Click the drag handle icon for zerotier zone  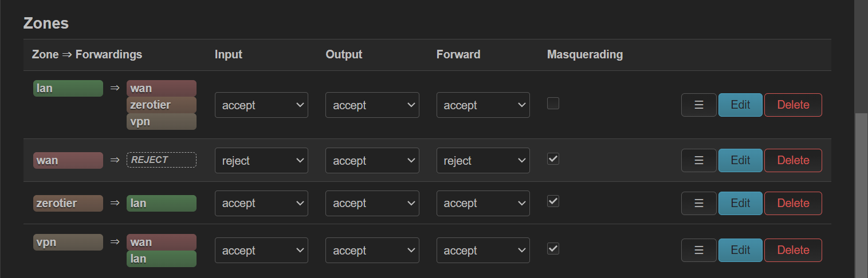(698, 203)
